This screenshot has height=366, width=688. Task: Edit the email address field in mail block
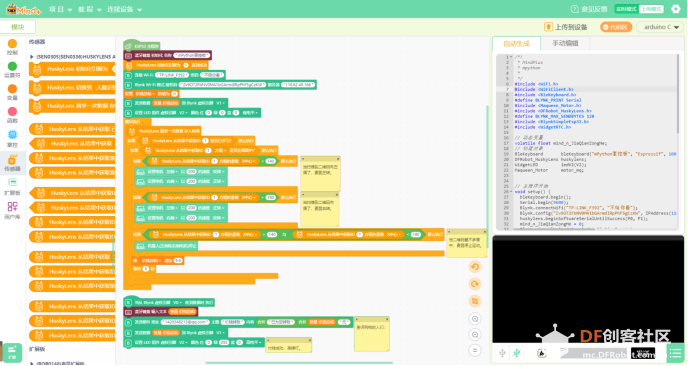185,322
